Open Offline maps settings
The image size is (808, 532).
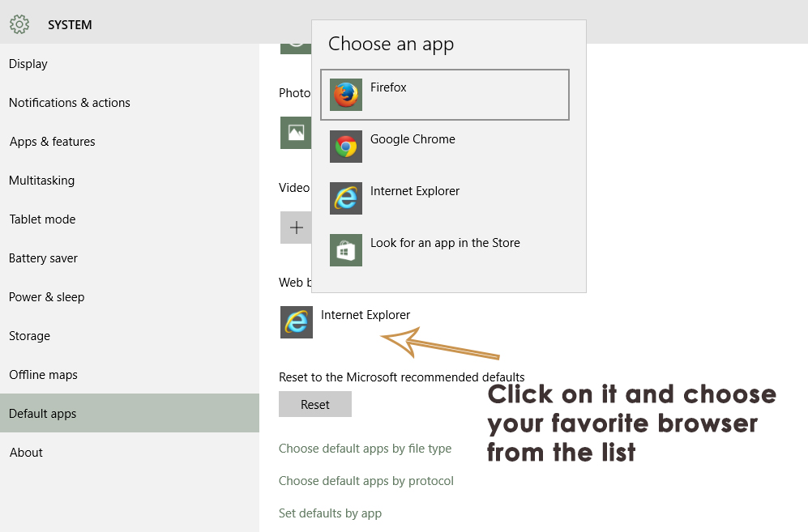42,374
